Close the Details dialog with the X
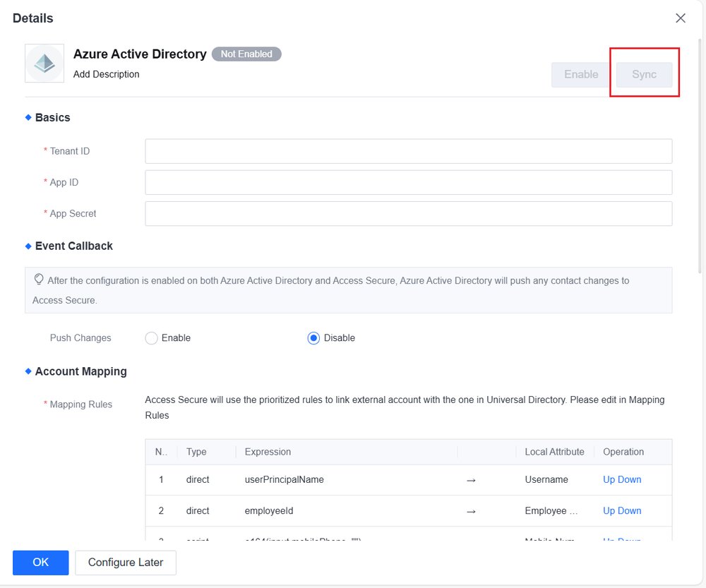Screen dimensions: 706x588 coord(681,18)
